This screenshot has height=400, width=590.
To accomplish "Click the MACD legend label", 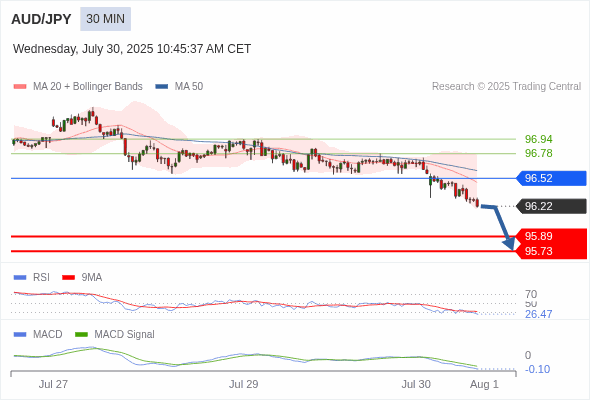I will 48,335.
